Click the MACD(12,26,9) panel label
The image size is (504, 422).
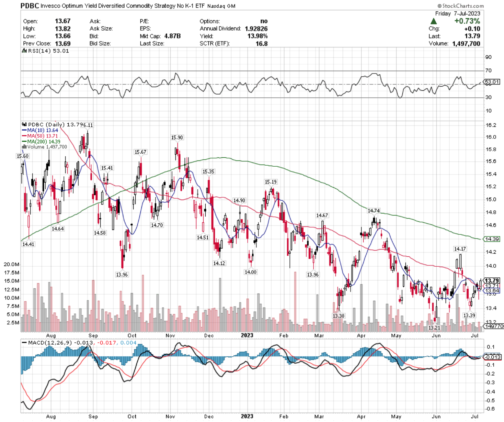click(x=50, y=343)
